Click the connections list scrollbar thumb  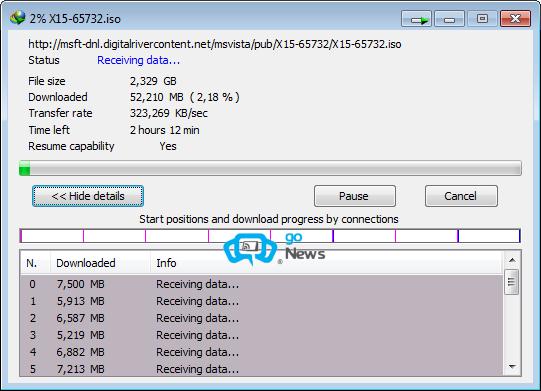point(511,282)
